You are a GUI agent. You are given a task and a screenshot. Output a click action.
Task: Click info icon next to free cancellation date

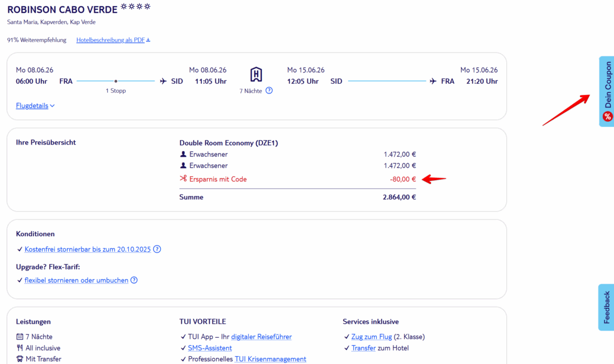(x=157, y=250)
